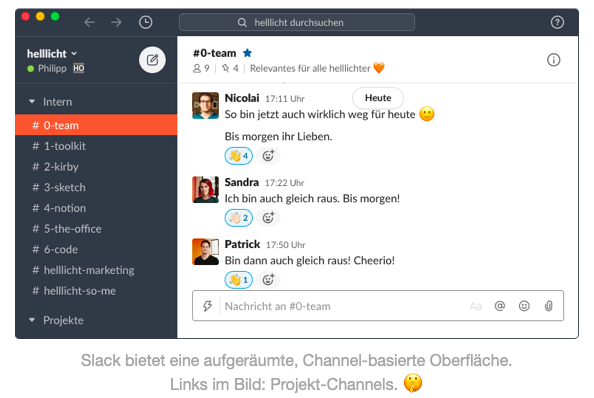The width and height of the screenshot is (594, 398).
Task: Click the name Nicolai
Action: pyautogui.click(x=242, y=98)
